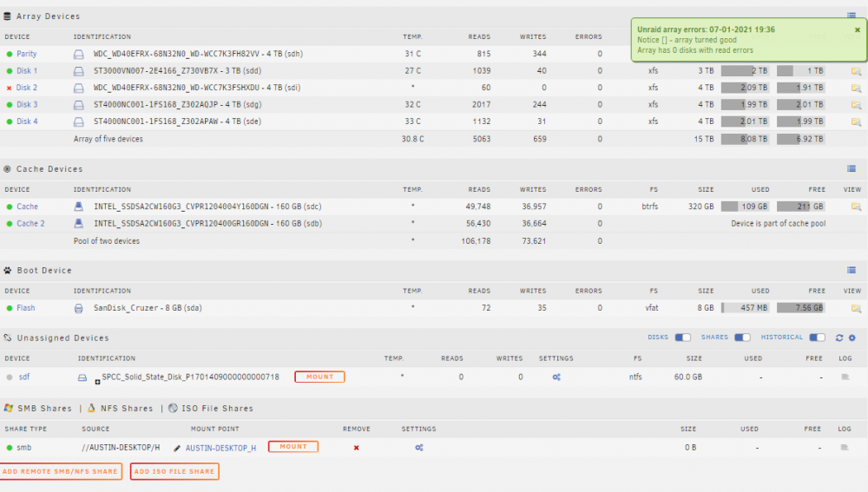868x492 pixels.
Task: Click Disk 1 used space bar 2 TB
Action: point(745,71)
